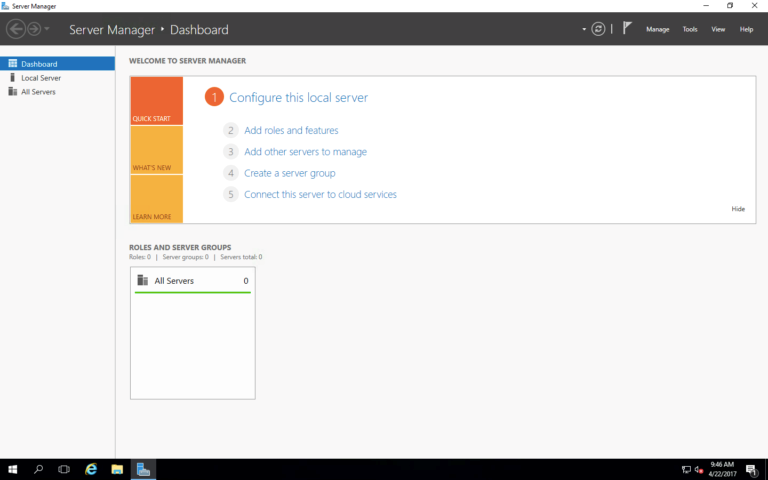Click the All Servers tile server icon
768x480 pixels.
pos(143,280)
